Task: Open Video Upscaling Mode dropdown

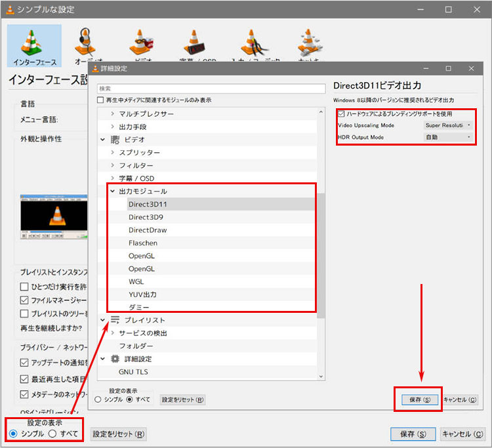Action: pyautogui.click(x=448, y=125)
